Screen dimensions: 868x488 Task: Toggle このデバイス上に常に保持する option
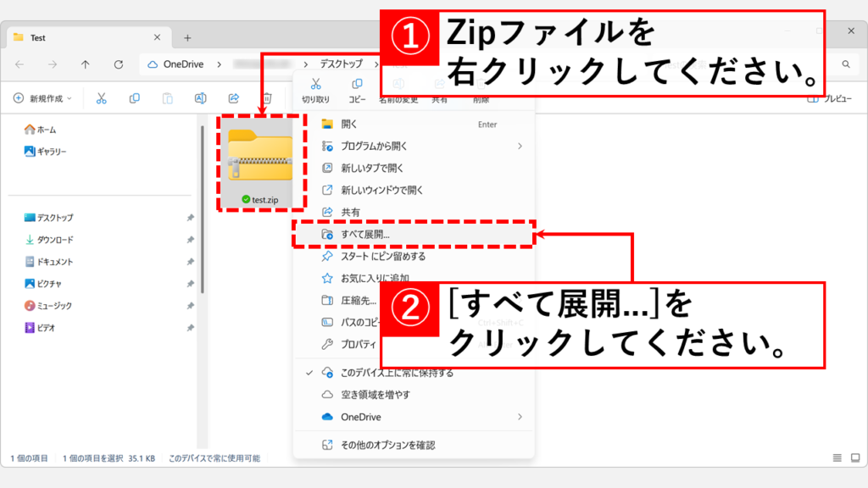(x=414, y=373)
